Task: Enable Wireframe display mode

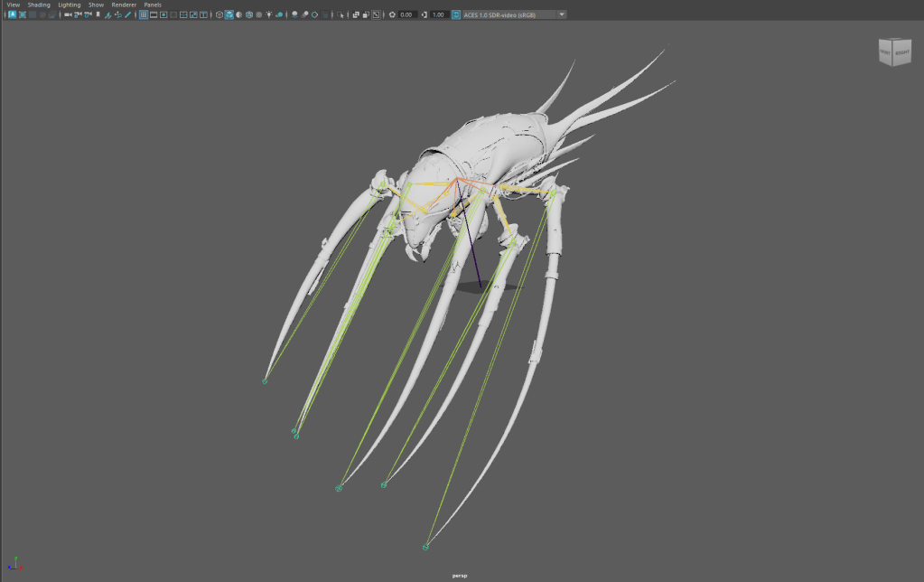Action: [219, 15]
